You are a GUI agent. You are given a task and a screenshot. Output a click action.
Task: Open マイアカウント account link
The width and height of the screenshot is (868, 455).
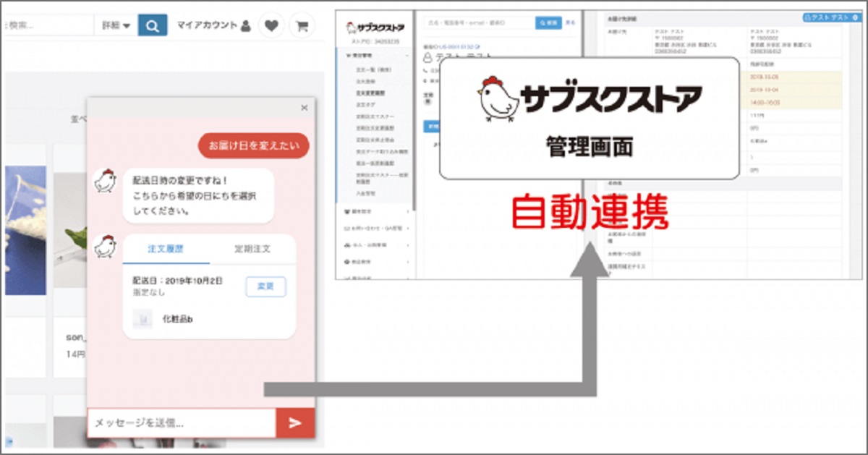point(213,25)
